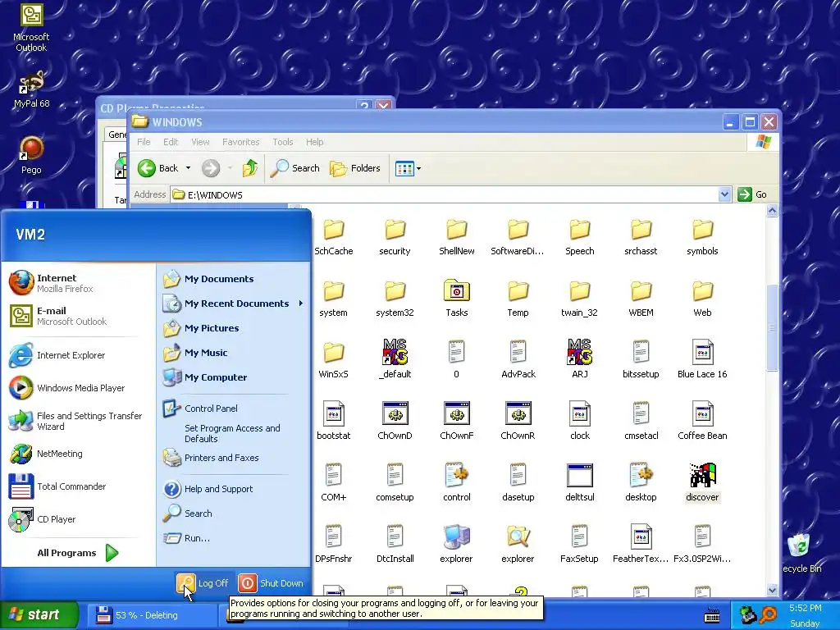This screenshot has width=840, height=630.
Task: Expand All Programs list
Action: coord(78,553)
